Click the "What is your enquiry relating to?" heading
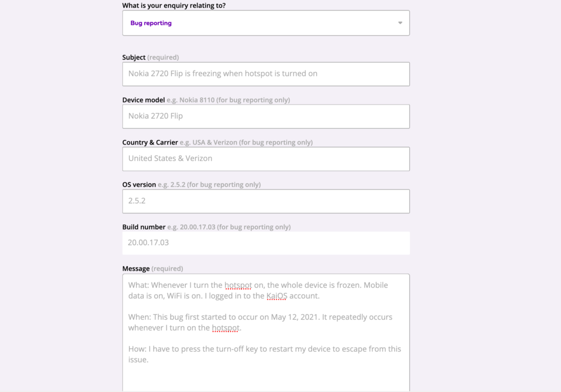The height and width of the screenshot is (392, 561). pyautogui.click(x=174, y=5)
